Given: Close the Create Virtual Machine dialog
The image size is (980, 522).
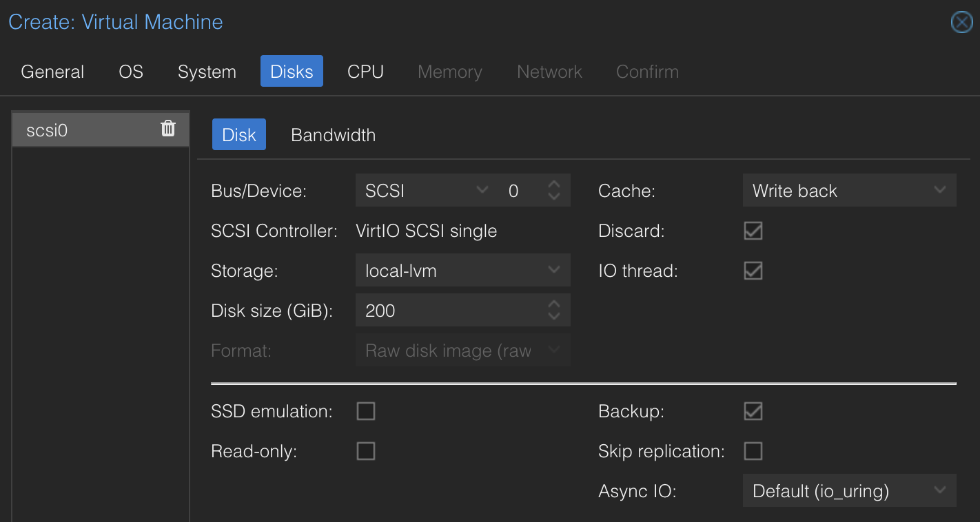Looking at the screenshot, I should pos(961,23).
